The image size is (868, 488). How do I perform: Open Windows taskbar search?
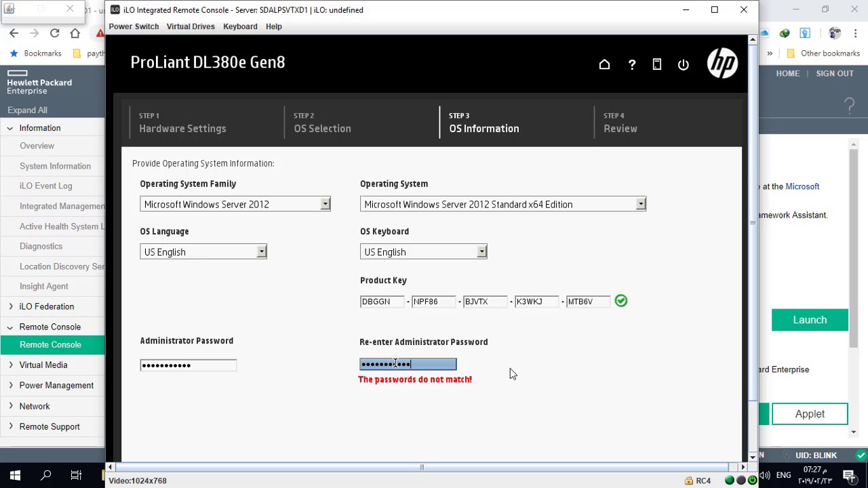pyautogui.click(x=46, y=475)
